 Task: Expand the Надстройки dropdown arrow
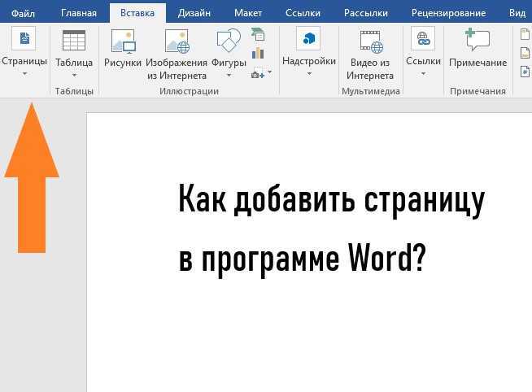pos(309,73)
